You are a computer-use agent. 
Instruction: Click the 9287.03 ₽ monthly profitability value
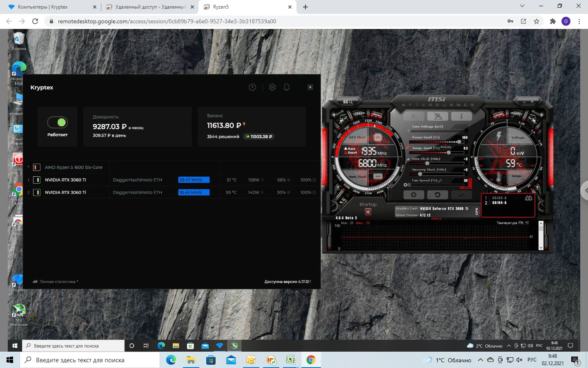pos(109,127)
